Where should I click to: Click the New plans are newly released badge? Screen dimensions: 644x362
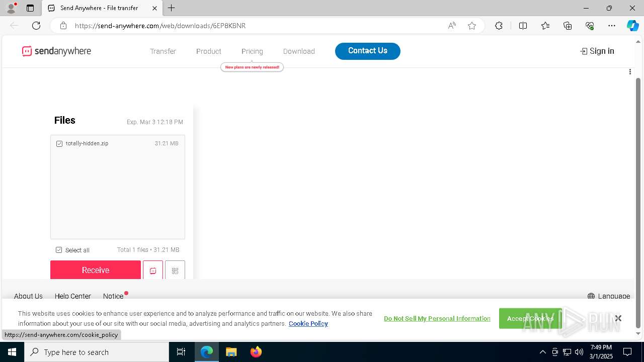[x=252, y=67]
